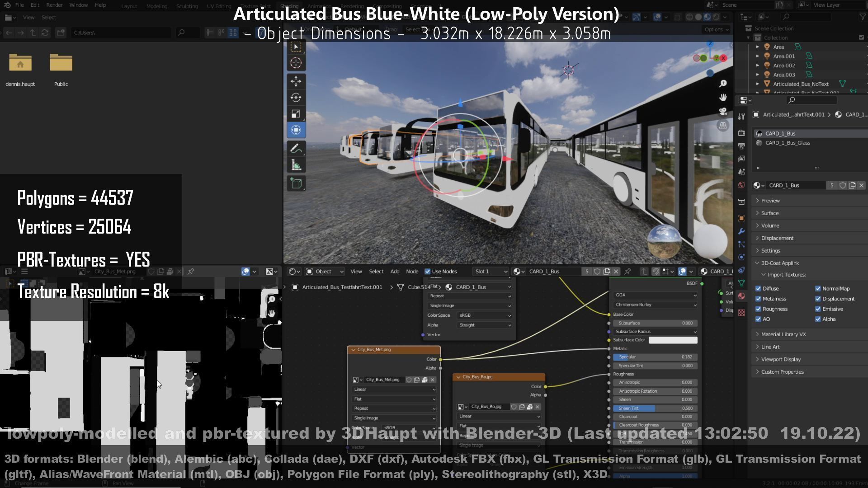The image size is (868, 488).
Task: Open the Output properties tab
Action: point(741,146)
